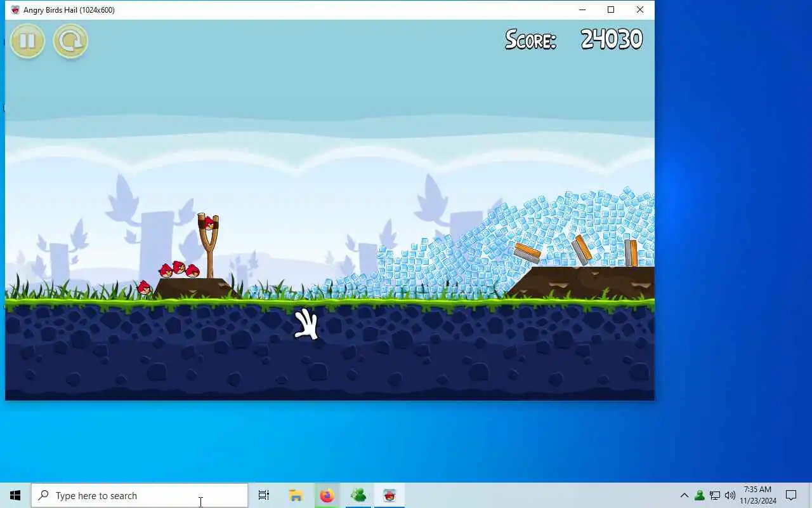Click the green tray icon beside the network icon

tap(699, 495)
